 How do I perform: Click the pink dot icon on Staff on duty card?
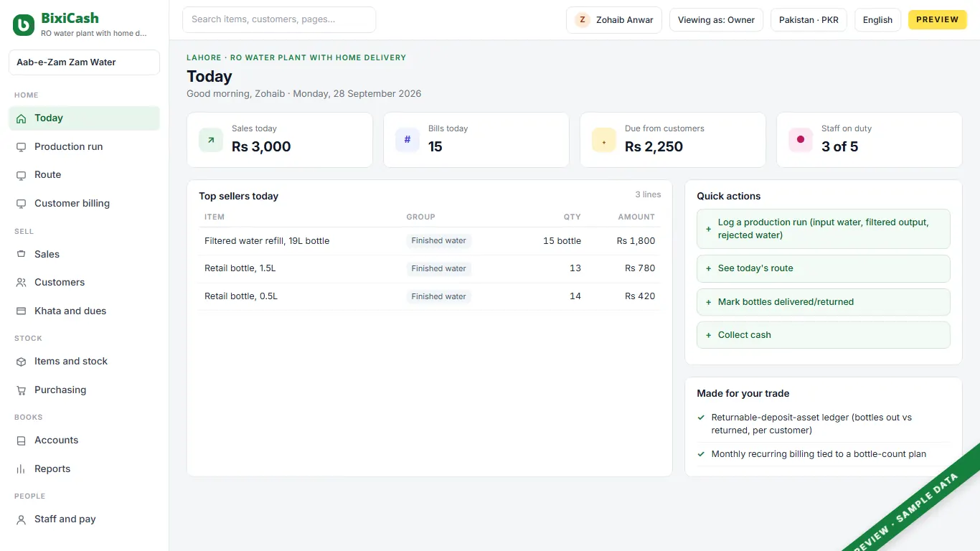(x=801, y=140)
